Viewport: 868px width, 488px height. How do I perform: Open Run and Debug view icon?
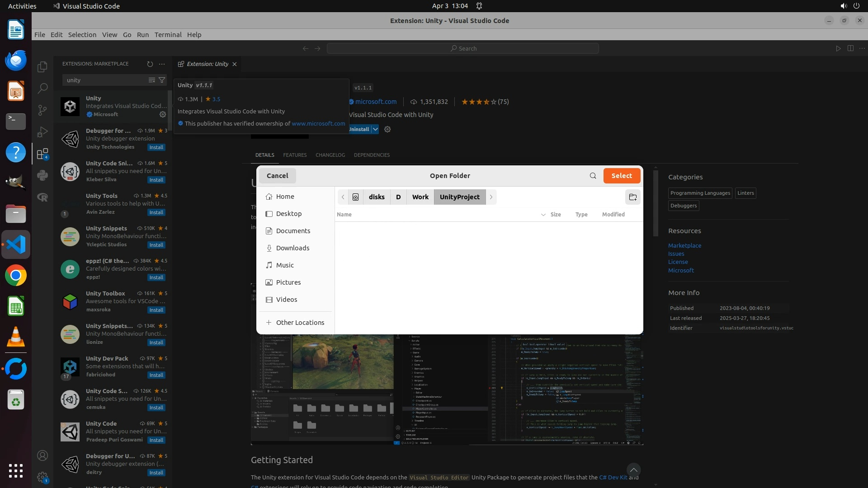tap(42, 131)
